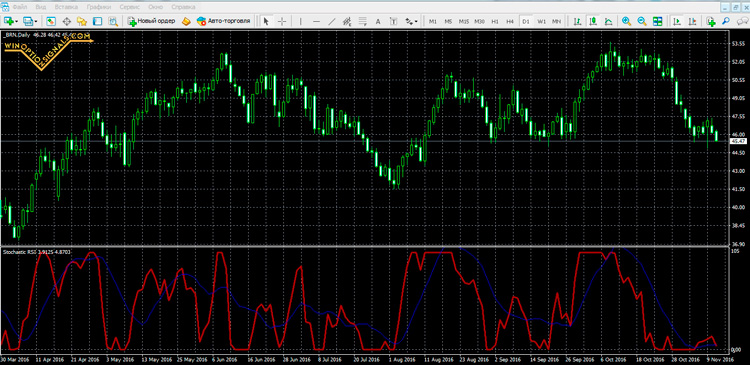
Task: Select the text 'A' tool
Action: (x=378, y=22)
